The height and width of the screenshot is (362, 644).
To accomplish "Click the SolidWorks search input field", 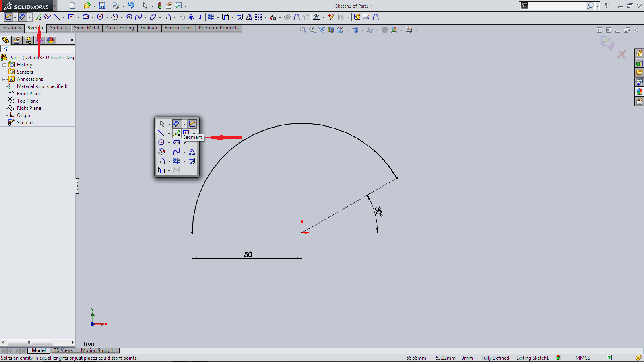I will tap(557, 6).
